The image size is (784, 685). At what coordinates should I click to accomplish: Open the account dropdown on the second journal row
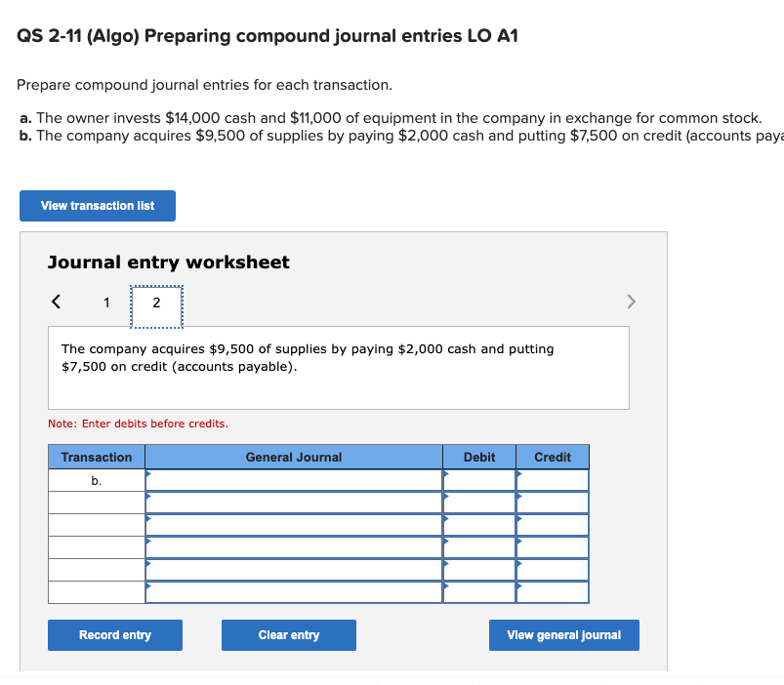pyautogui.click(x=293, y=502)
